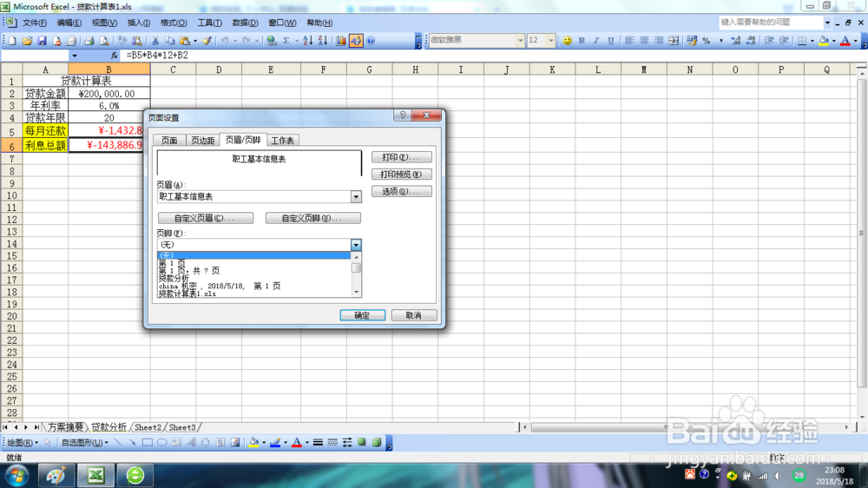Open the 绘图 draw menu

[x=23, y=443]
